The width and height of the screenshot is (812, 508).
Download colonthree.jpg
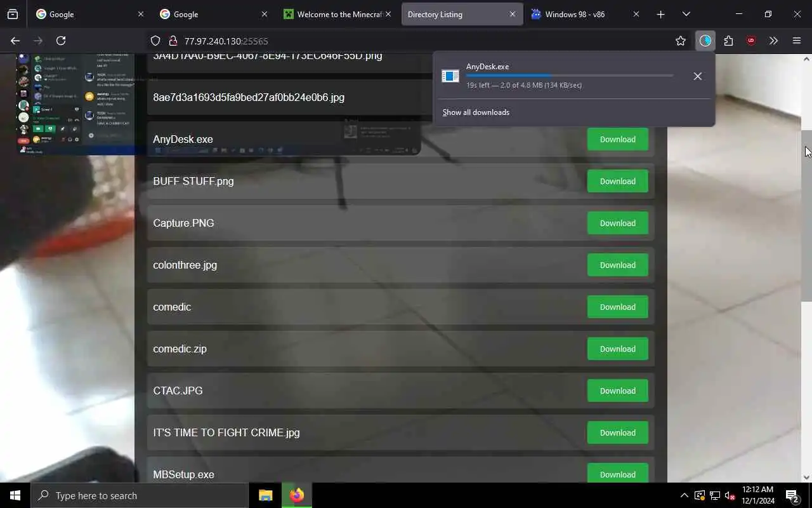click(617, 265)
